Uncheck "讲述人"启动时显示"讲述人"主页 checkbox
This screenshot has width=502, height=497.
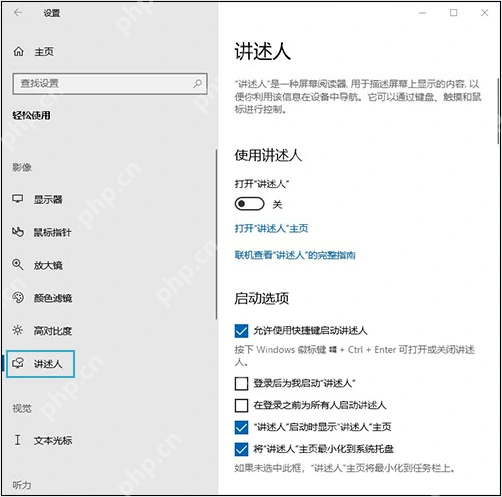pos(241,427)
